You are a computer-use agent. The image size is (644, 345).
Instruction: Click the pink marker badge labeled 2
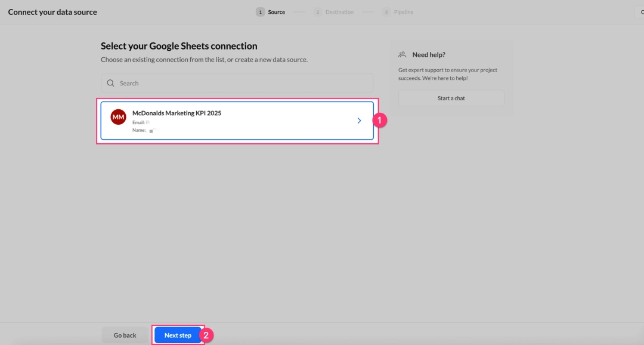(x=205, y=336)
